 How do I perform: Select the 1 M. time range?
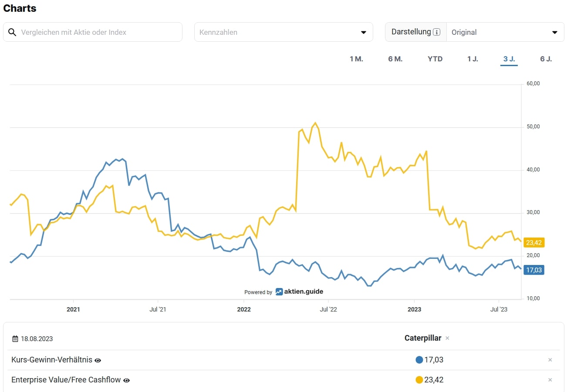[x=356, y=59]
